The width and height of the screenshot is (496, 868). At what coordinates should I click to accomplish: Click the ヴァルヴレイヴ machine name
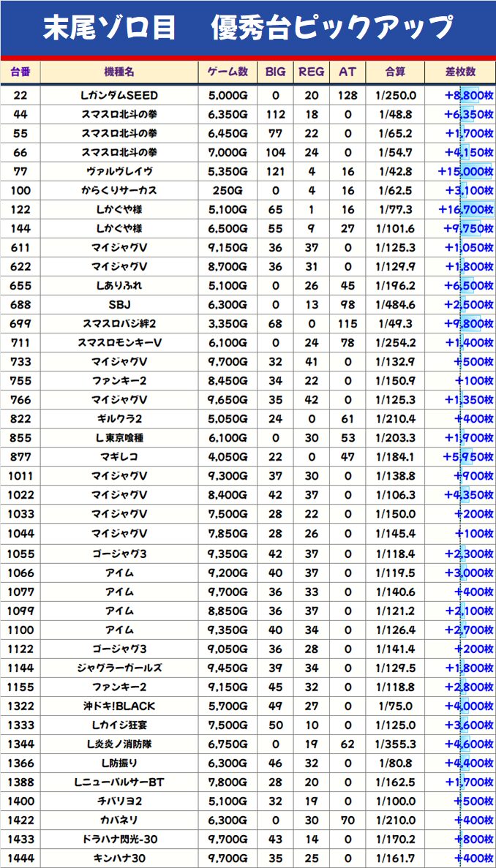(119, 172)
